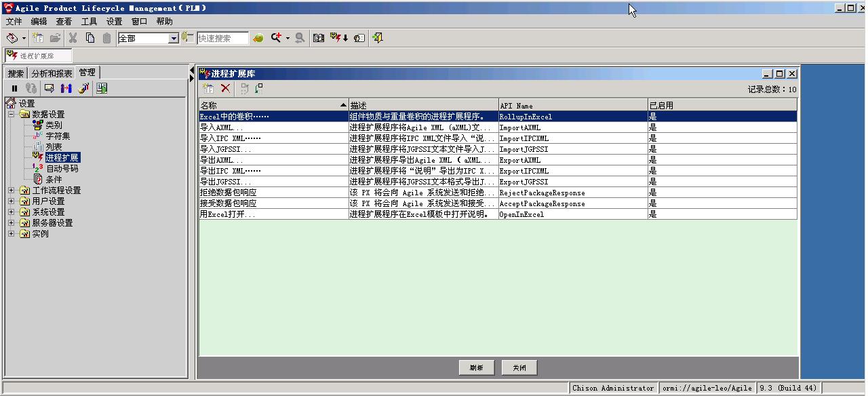868x396 pixels.
Task: Click the paint-can icon in admin toolbar
Action: click(83, 88)
